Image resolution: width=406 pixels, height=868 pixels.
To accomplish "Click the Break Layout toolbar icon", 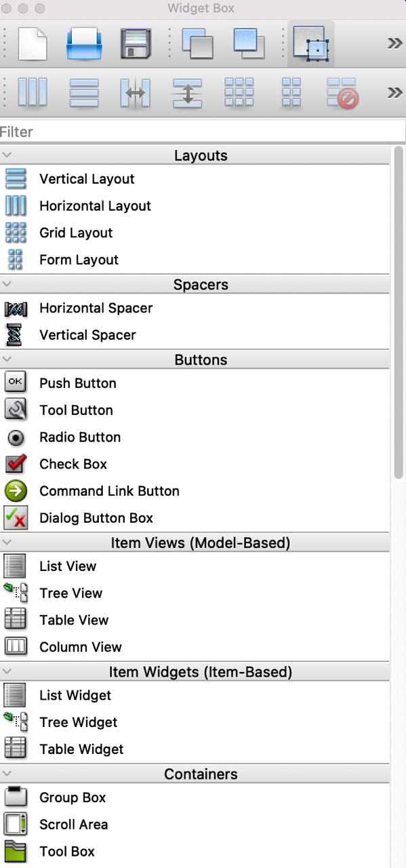I will [x=342, y=93].
